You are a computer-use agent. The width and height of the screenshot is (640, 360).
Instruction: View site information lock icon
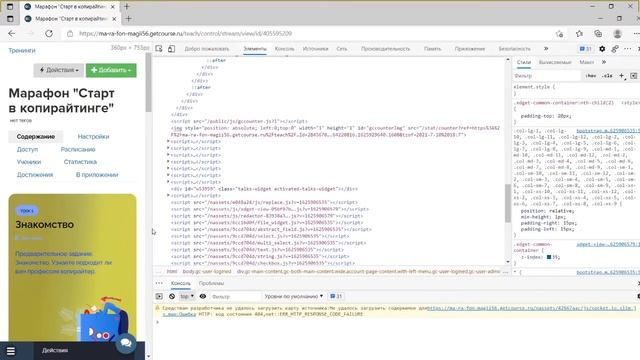[70, 33]
